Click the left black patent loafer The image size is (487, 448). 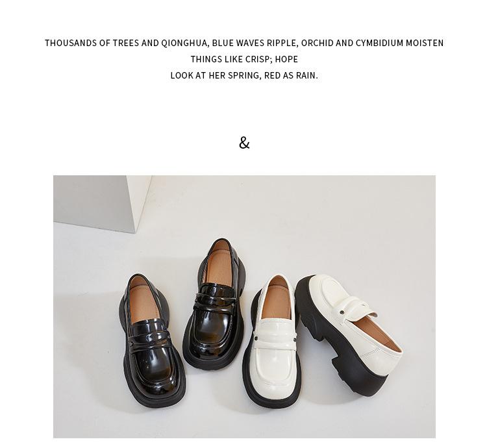[x=152, y=341]
